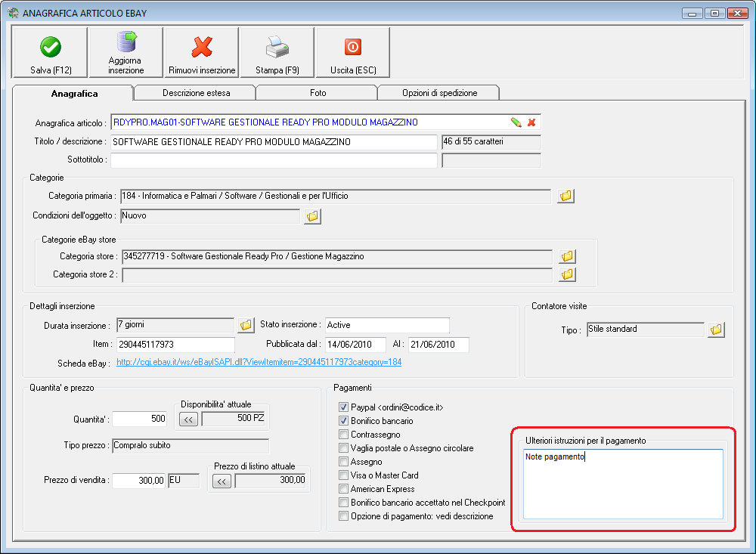Copy Prezzo di listino attuale with << button
This screenshot has width=756, height=554.
tap(222, 481)
